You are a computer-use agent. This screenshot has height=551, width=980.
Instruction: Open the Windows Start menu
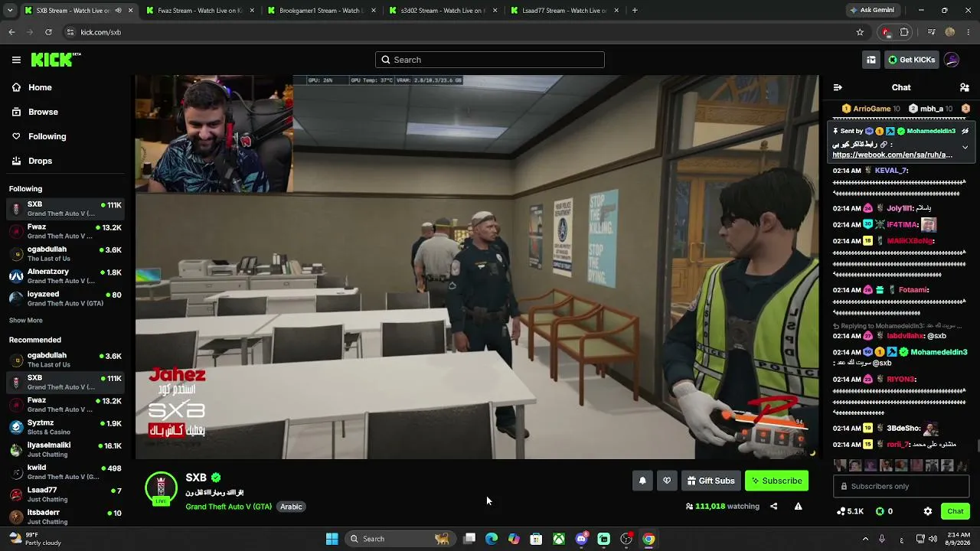tap(332, 539)
